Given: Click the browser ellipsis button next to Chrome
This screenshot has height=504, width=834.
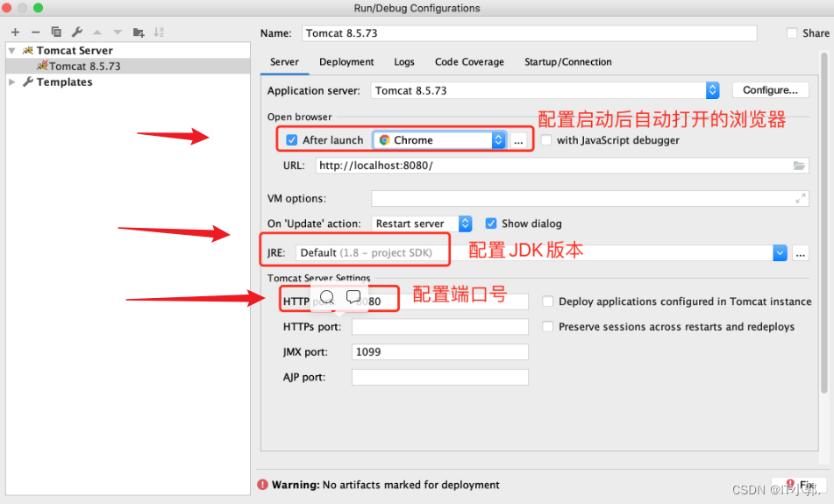Looking at the screenshot, I should tap(518, 140).
